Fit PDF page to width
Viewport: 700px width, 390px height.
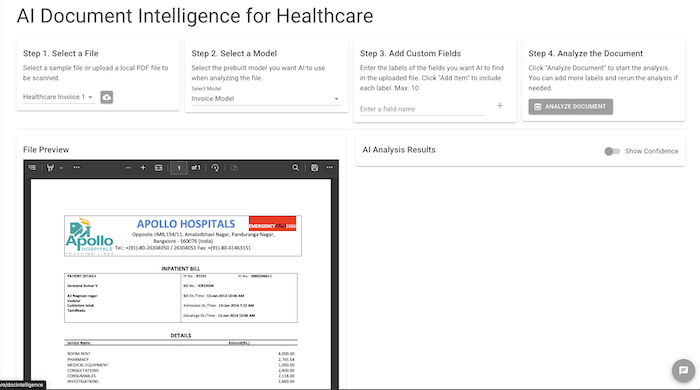coord(158,168)
